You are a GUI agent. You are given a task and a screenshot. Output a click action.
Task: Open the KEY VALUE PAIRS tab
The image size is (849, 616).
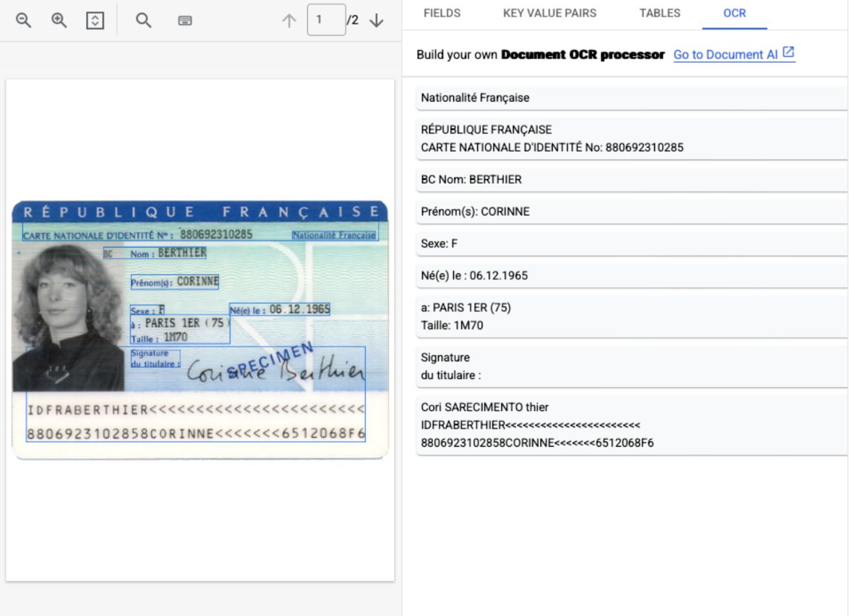550,13
